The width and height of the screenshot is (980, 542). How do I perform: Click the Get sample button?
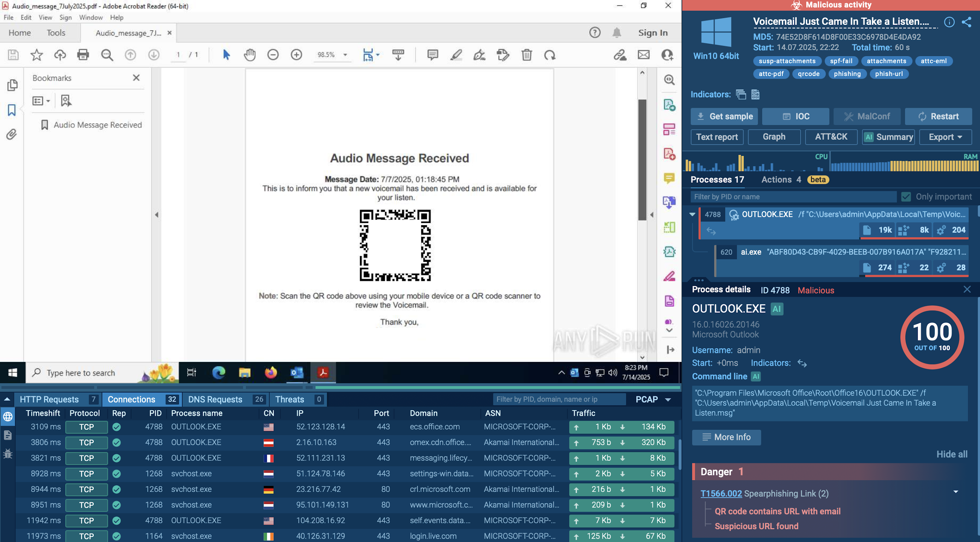tap(724, 117)
